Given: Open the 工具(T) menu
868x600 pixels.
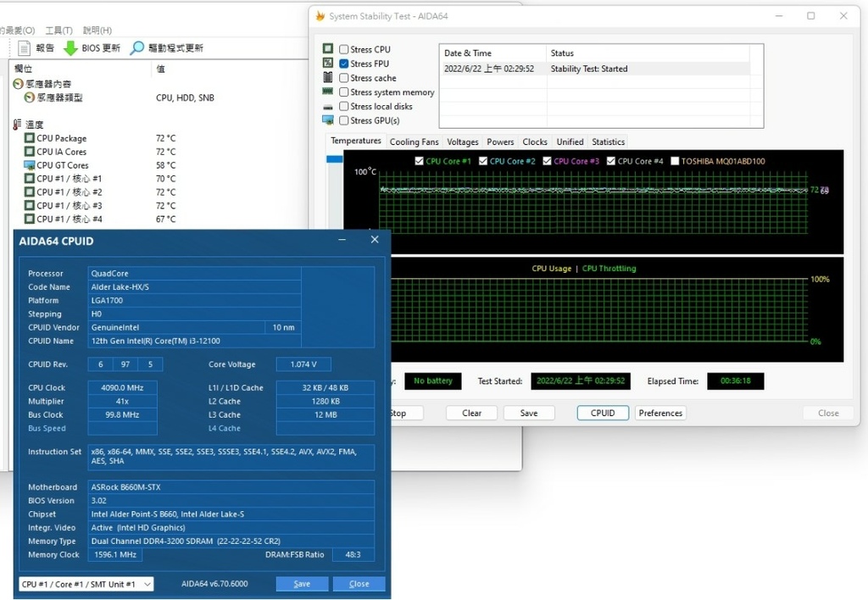Looking at the screenshot, I should click(x=58, y=31).
